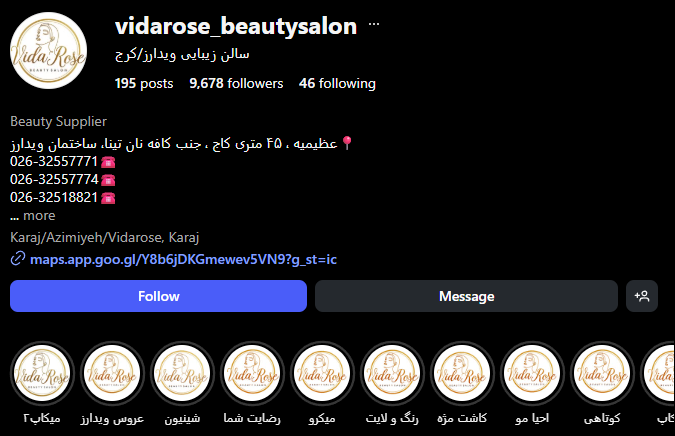Viewport: 675px width, 436px height.
Task: Open the رضایت شما story highlight
Action: coord(252,374)
